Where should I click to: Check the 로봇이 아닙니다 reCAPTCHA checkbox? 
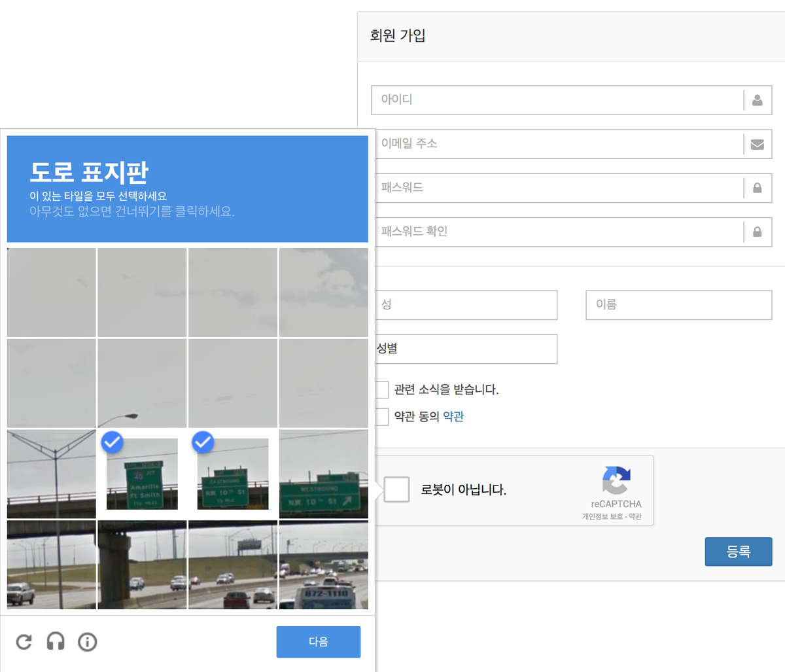[x=396, y=489]
